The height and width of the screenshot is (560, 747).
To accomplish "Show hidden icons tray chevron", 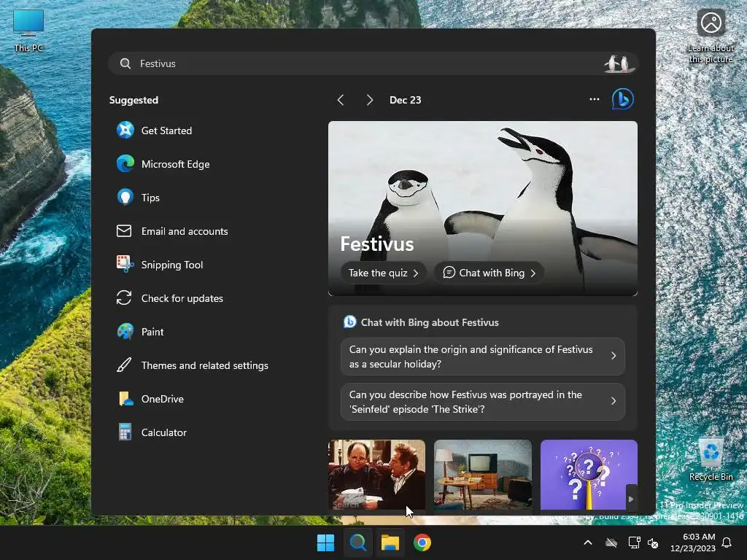I will tap(588, 542).
